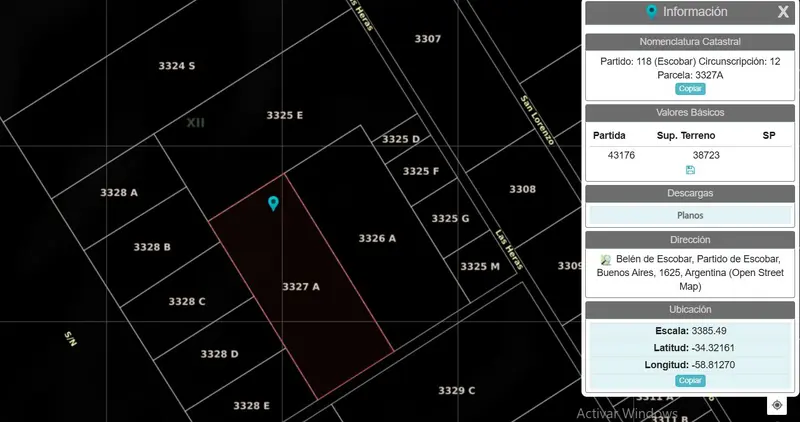Copy the Ubicación coordinates

[x=690, y=381]
